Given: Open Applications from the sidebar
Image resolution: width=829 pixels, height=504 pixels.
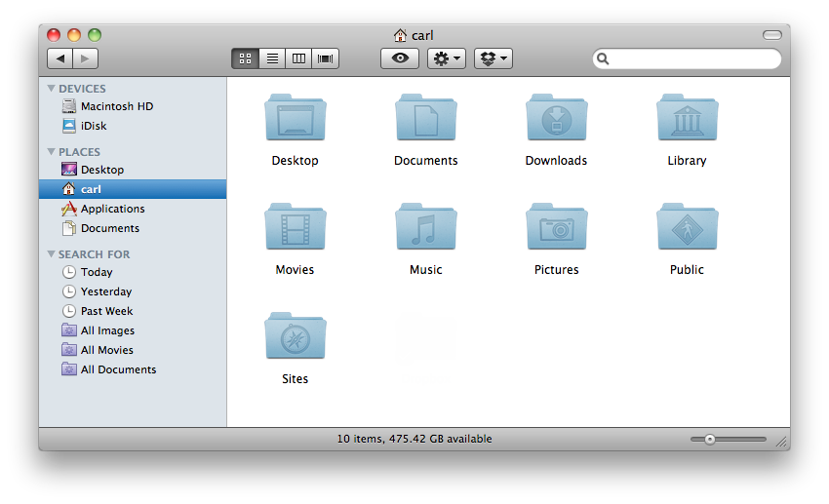Looking at the screenshot, I should coord(133,209).
